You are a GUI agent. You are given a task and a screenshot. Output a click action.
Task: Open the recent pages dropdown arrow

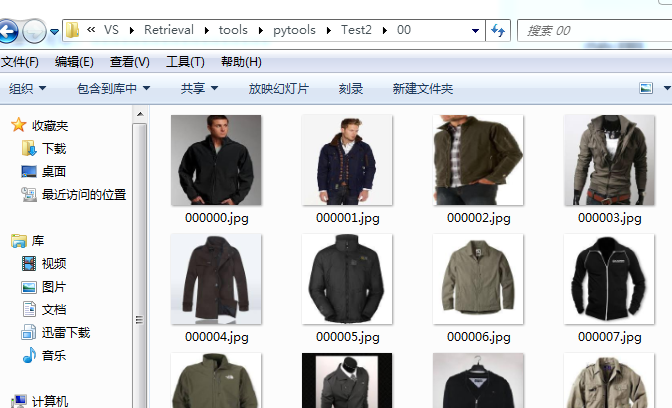(54, 31)
